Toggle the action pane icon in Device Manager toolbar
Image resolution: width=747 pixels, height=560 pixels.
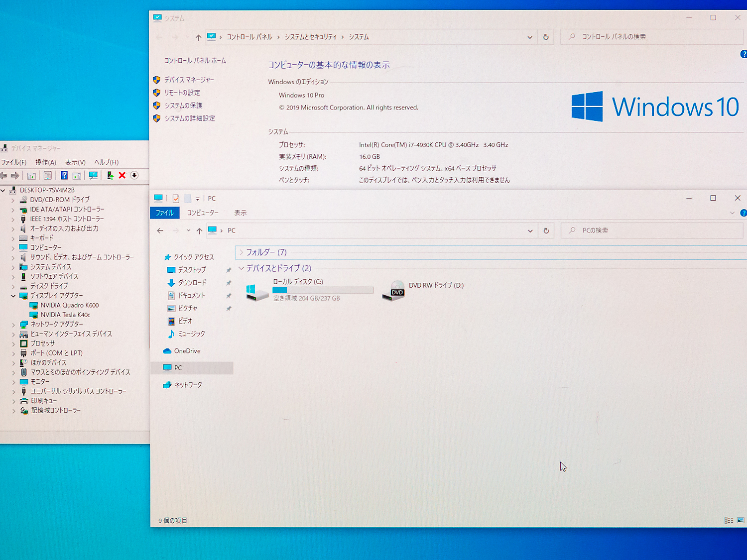tap(77, 175)
